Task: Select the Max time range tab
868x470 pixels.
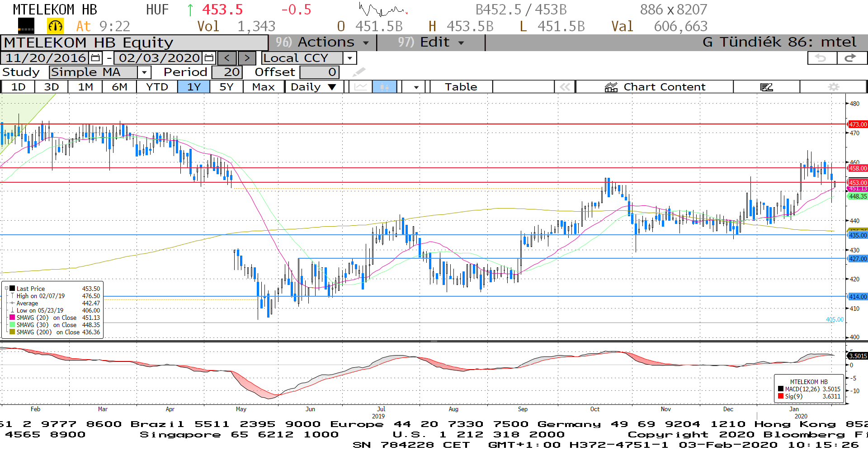Action: [264, 87]
